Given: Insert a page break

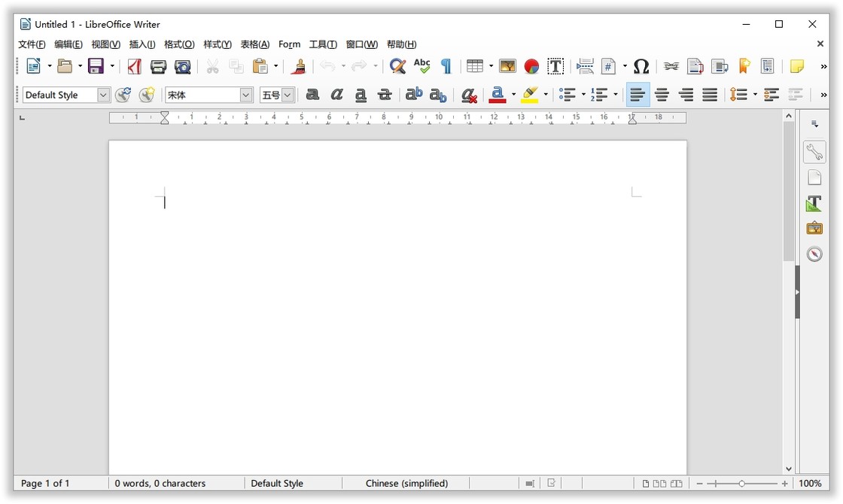Looking at the screenshot, I should [585, 66].
